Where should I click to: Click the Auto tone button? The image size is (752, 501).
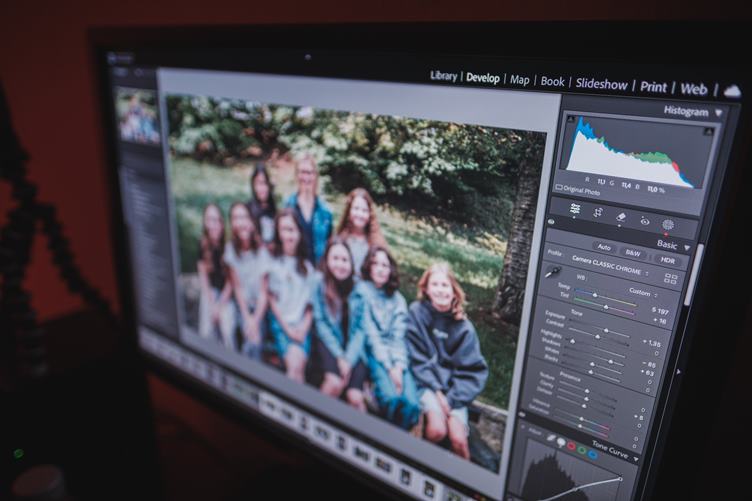click(x=604, y=247)
